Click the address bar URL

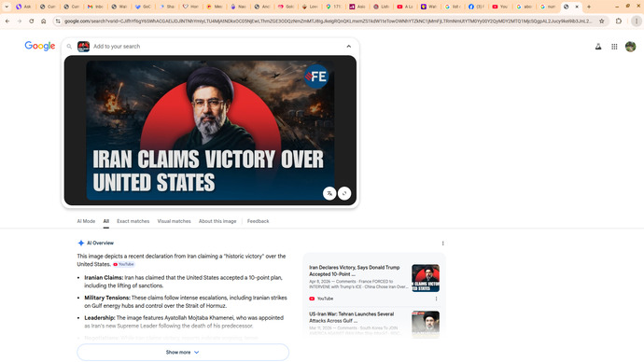[329, 21]
